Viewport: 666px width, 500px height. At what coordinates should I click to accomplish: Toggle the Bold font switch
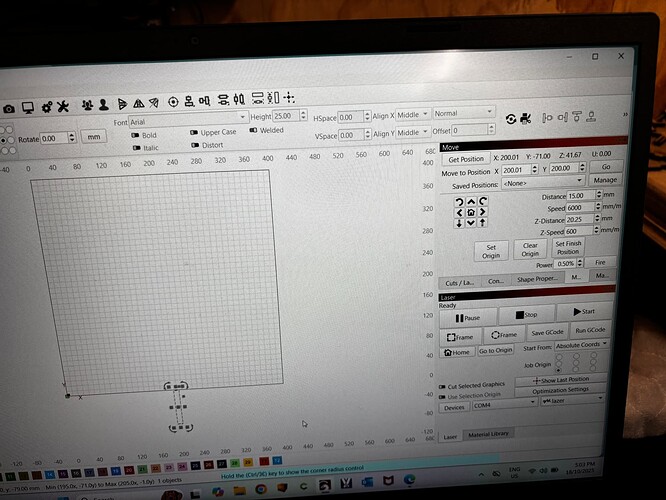coord(133,135)
